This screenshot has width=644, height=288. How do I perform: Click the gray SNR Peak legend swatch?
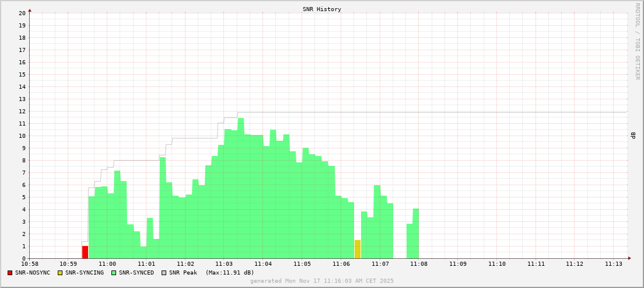164,273
